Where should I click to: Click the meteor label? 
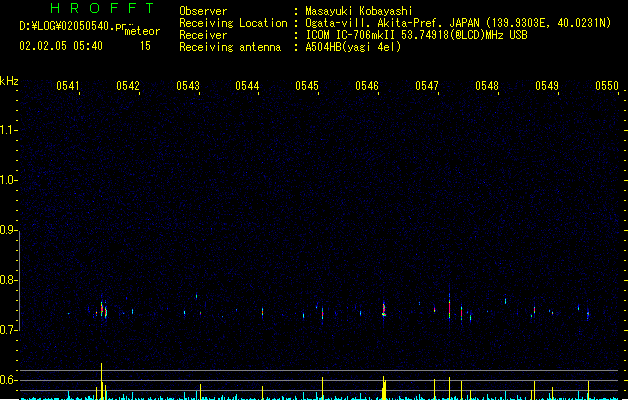point(142,31)
